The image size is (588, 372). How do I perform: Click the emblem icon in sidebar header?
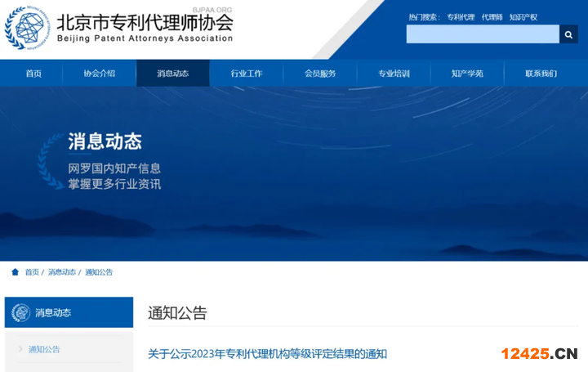click(x=20, y=312)
